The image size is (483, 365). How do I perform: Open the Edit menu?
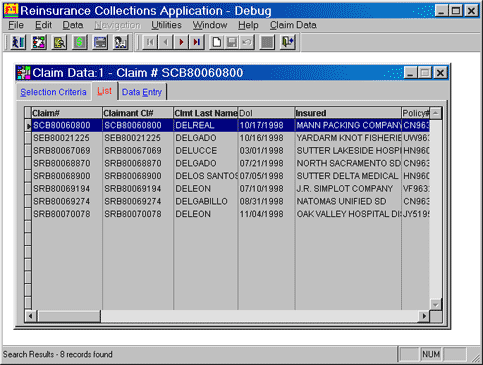(x=43, y=25)
